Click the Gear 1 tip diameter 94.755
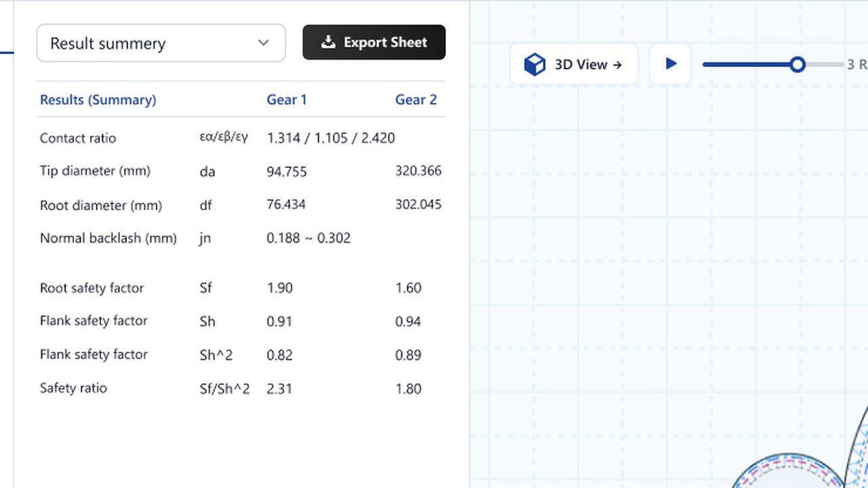This screenshot has height=488, width=868. (x=287, y=171)
